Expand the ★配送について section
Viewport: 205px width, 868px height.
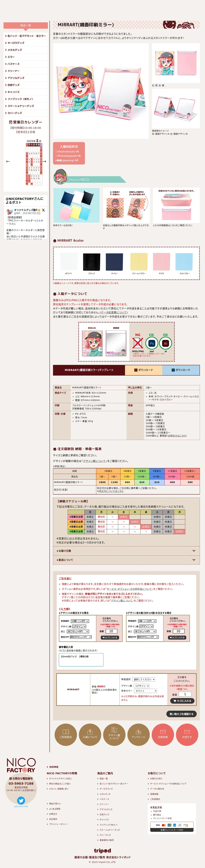tap(126, 560)
